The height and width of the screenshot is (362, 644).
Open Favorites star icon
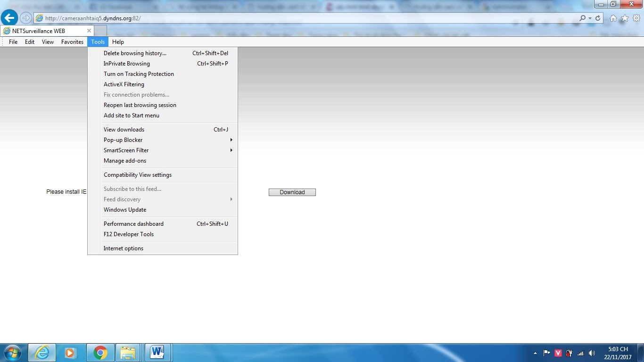[625, 18]
